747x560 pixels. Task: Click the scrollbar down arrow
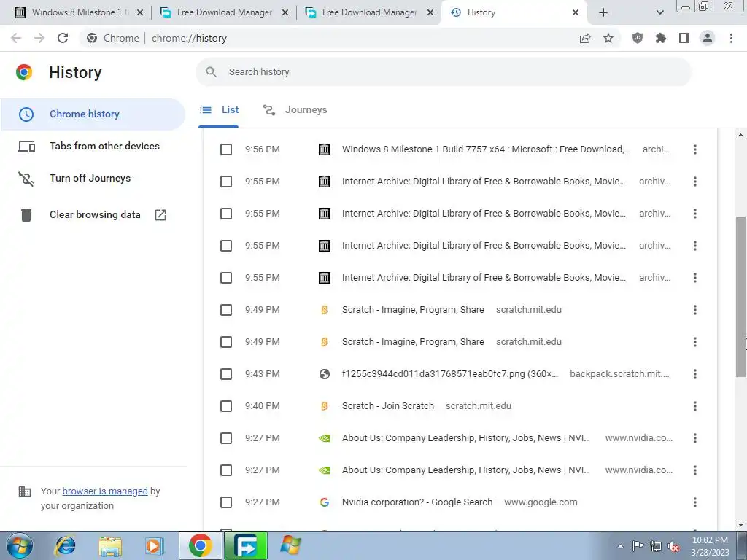[740, 525]
